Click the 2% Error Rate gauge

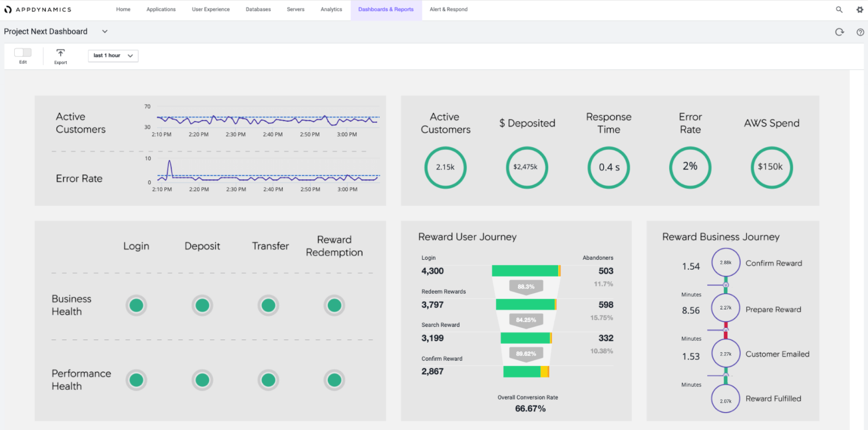690,167
